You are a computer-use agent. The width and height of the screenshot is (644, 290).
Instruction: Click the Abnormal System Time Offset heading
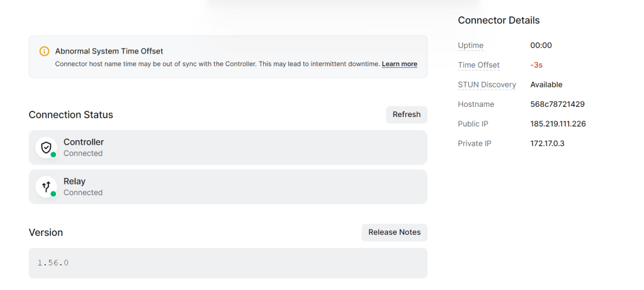(x=109, y=52)
